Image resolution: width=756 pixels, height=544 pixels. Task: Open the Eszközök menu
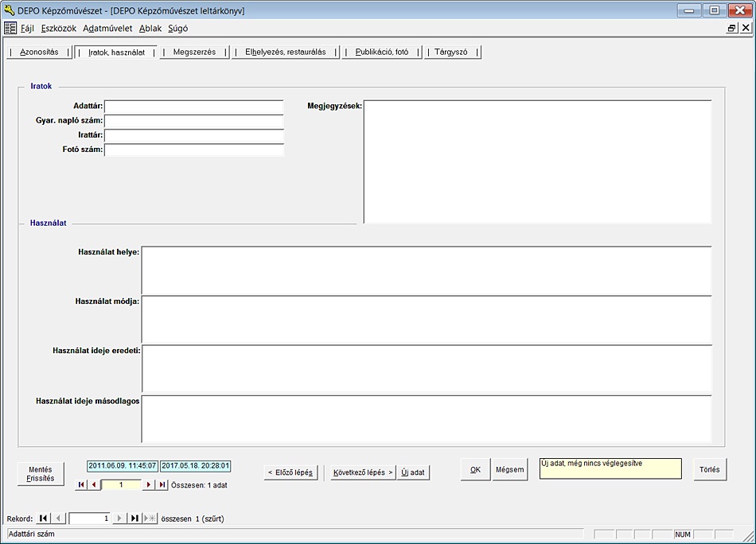click(x=58, y=28)
